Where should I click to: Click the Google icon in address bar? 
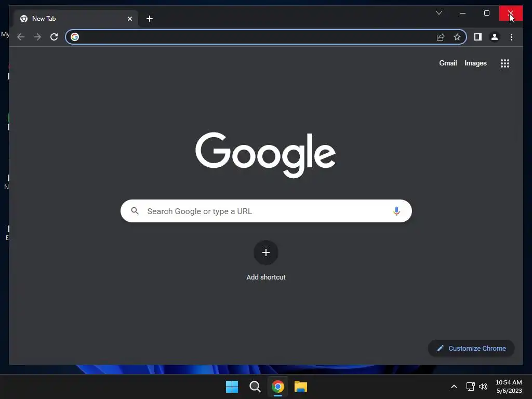(75, 37)
